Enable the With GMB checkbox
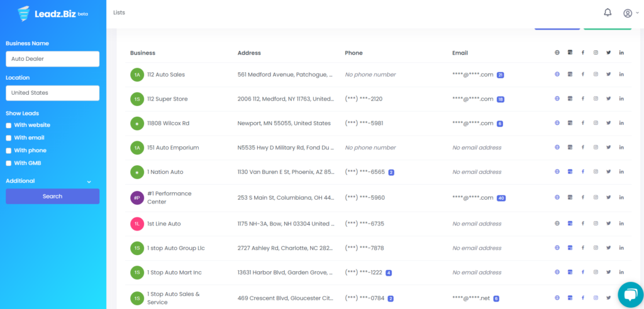Viewport: 644px width, 309px height. tap(9, 163)
